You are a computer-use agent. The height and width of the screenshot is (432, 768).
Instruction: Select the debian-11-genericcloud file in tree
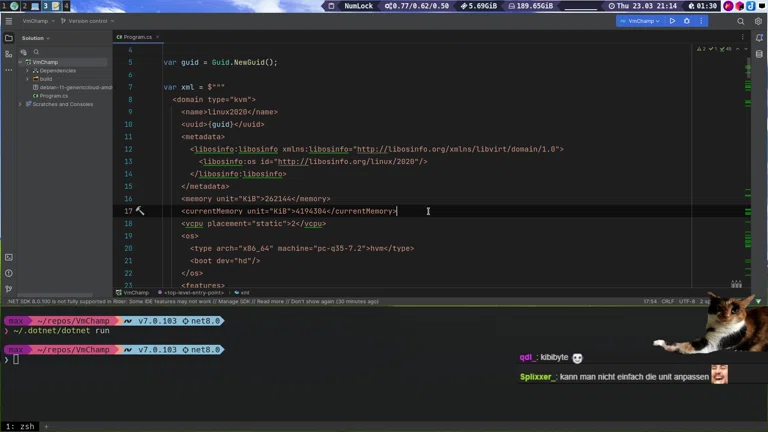point(72,87)
